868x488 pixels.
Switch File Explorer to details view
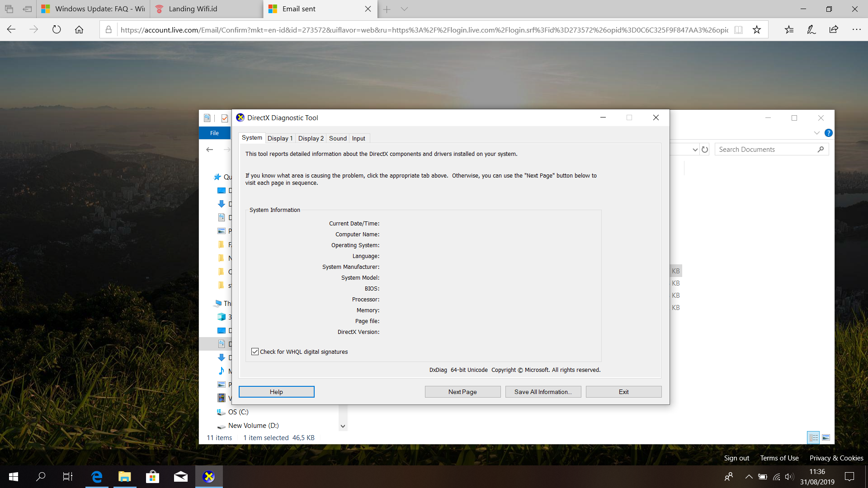click(x=813, y=437)
